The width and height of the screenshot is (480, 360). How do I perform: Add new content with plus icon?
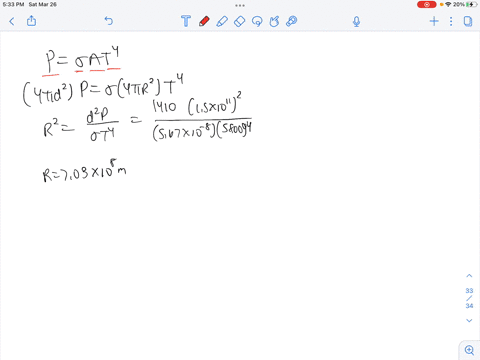coord(434,21)
